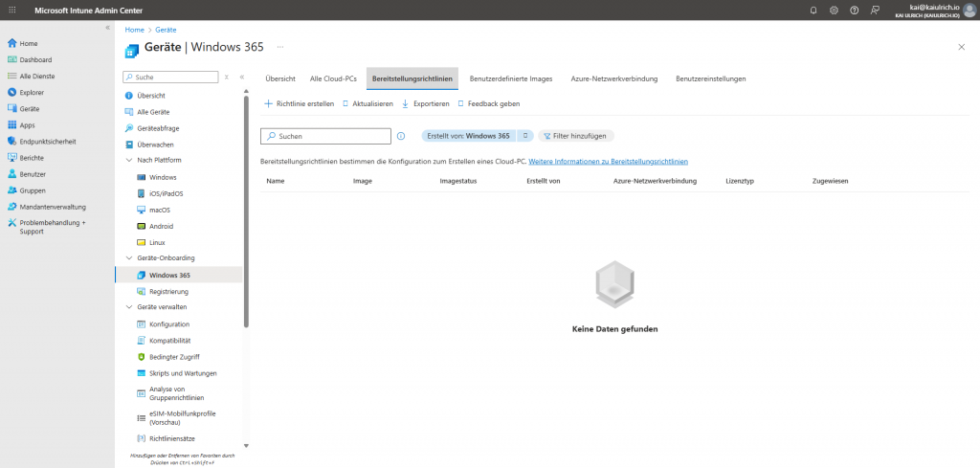Select Konfiguration in the device menu

(168, 324)
